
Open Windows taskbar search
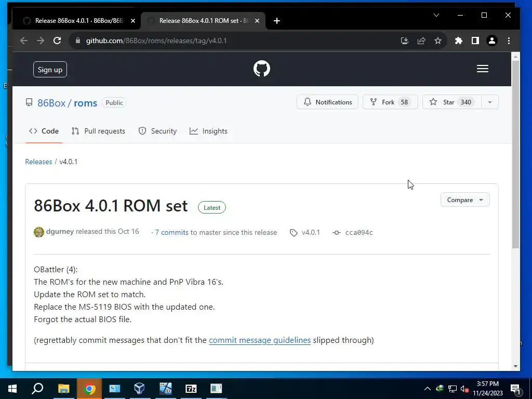37,389
